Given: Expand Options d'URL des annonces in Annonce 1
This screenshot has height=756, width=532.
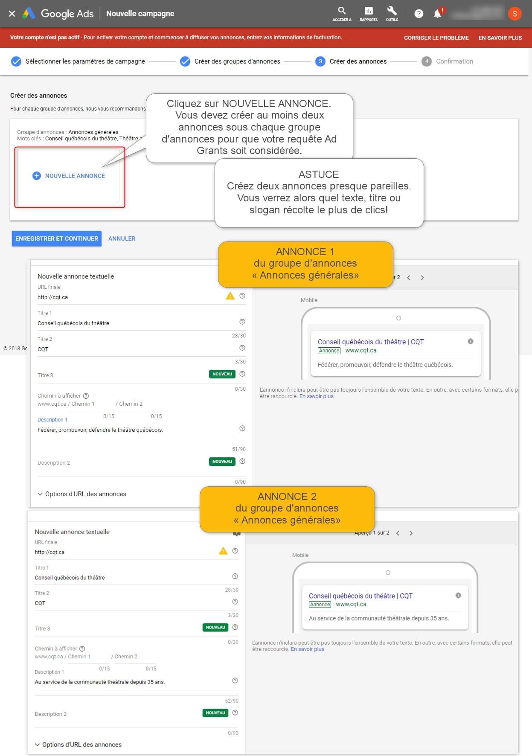Looking at the screenshot, I should click(82, 494).
